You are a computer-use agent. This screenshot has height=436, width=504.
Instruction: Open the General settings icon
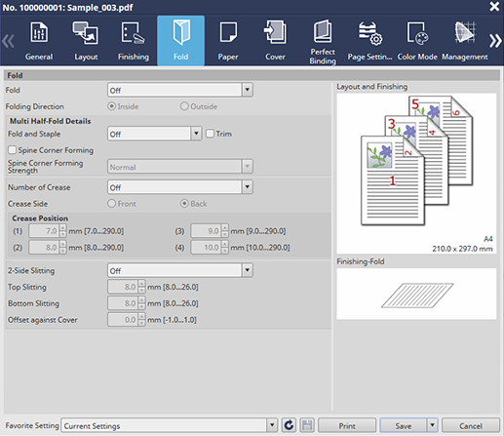(x=39, y=32)
